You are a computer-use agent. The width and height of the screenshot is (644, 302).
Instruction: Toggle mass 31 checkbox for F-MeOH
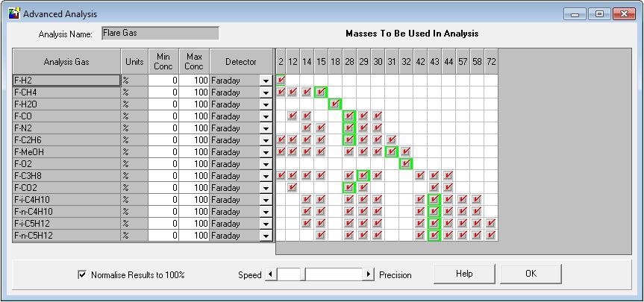click(392, 151)
